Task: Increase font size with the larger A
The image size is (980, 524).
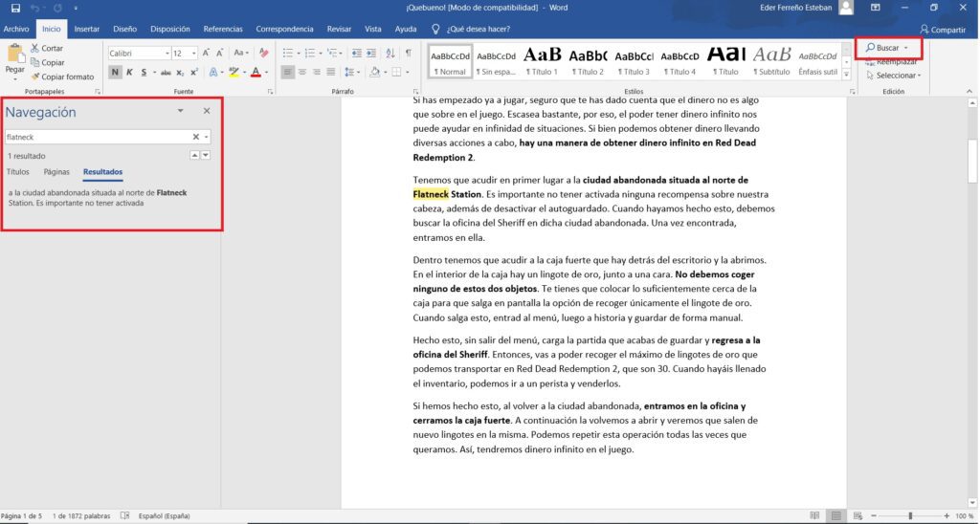Action: pyautogui.click(x=206, y=54)
